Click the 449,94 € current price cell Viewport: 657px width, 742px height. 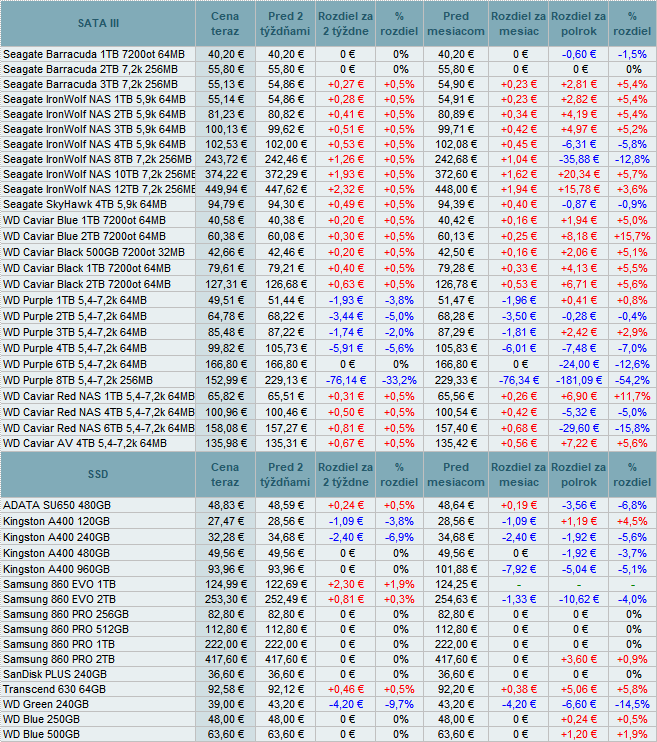coord(226,189)
